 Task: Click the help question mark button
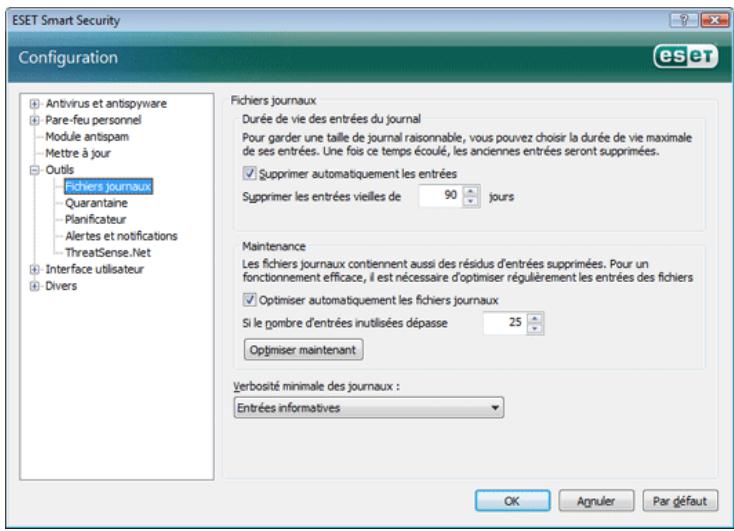684,20
